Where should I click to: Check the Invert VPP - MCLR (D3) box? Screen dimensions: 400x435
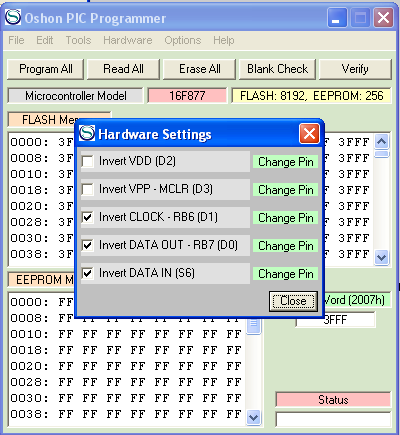click(x=88, y=190)
